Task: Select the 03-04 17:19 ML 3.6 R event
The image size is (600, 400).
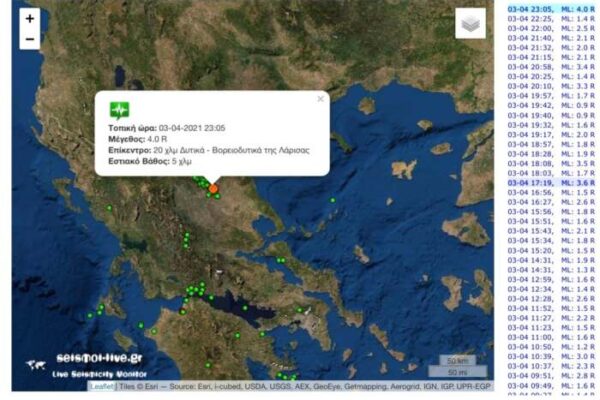Action: coord(551,183)
